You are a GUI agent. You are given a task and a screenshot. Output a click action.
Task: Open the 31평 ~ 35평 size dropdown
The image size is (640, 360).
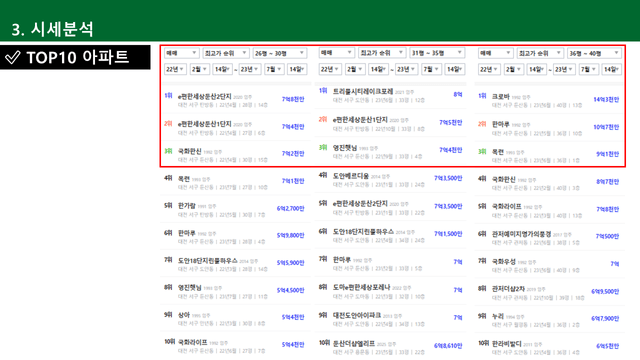(437, 53)
